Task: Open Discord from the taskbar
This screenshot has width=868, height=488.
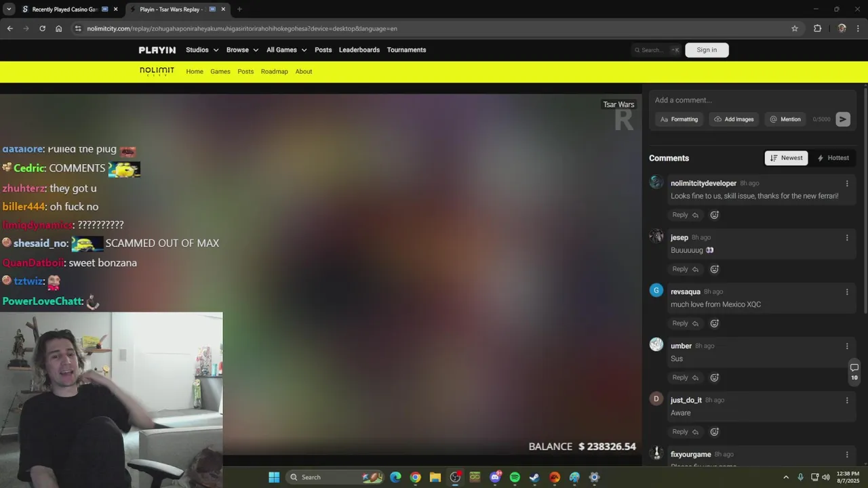Action: point(495,477)
